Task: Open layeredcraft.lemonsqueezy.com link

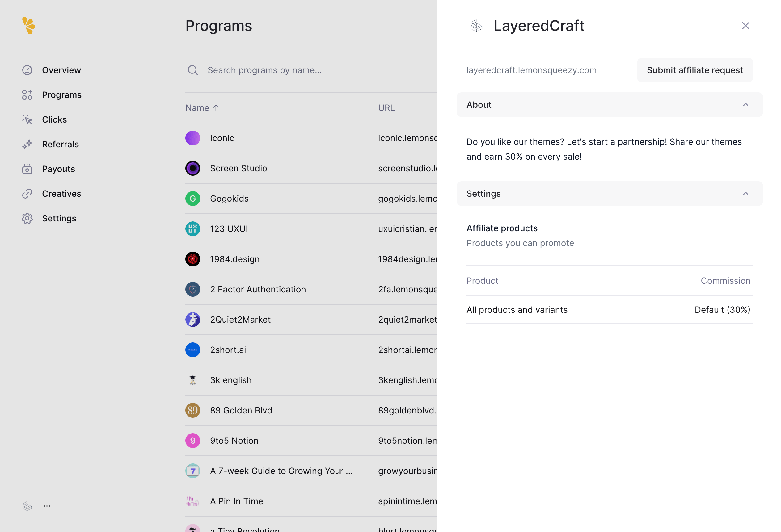Action: tap(531, 70)
